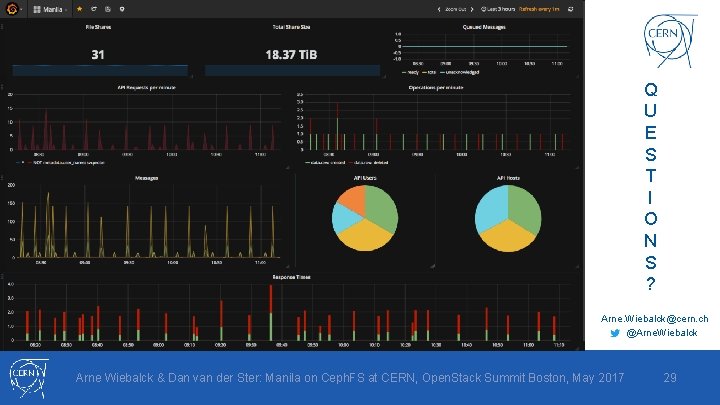Open the Manila dashboard picker dropdown

(51, 9)
